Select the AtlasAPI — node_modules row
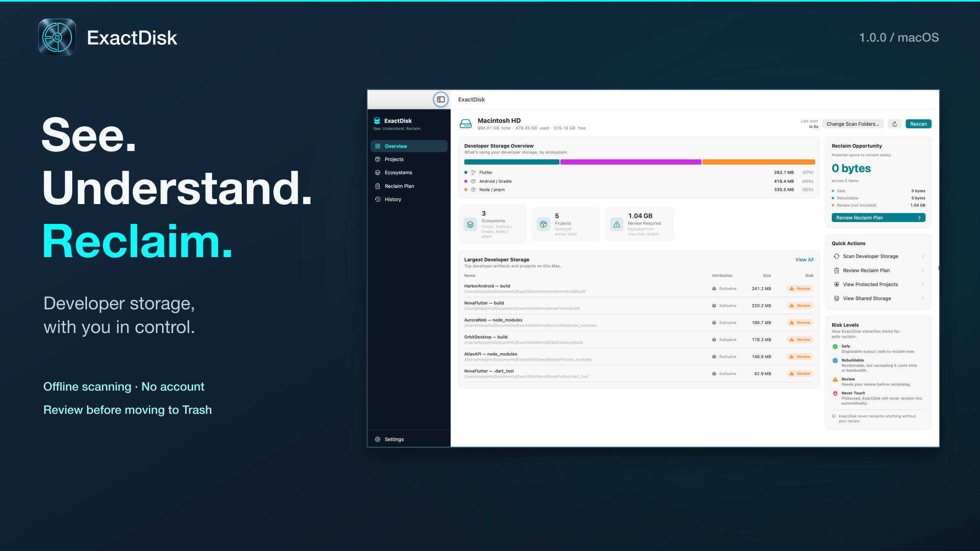This screenshot has height=551, width=980. (x=639, y=357)
